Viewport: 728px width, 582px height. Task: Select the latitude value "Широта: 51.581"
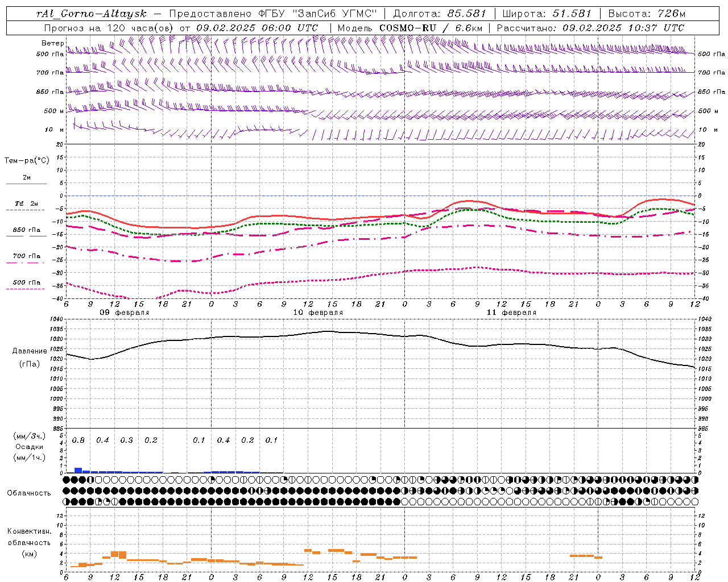pos(547,14)
